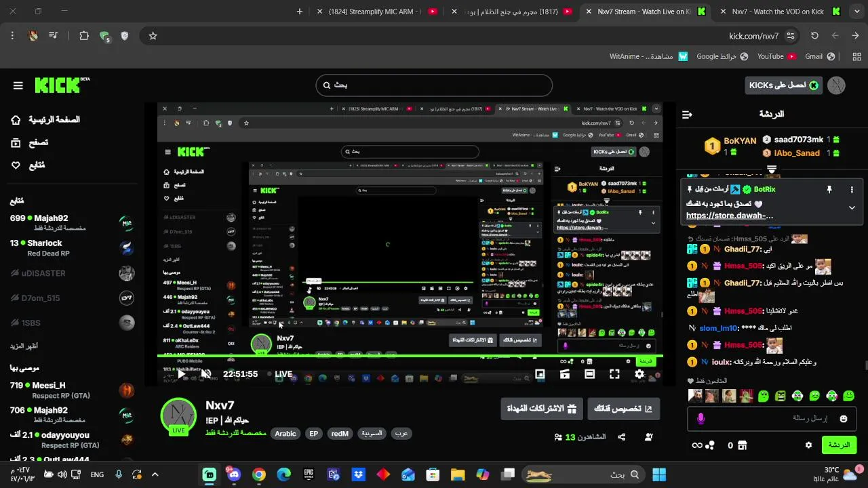Select the Arabic stream tag
868x488 pixels.
tap(285, 433)
